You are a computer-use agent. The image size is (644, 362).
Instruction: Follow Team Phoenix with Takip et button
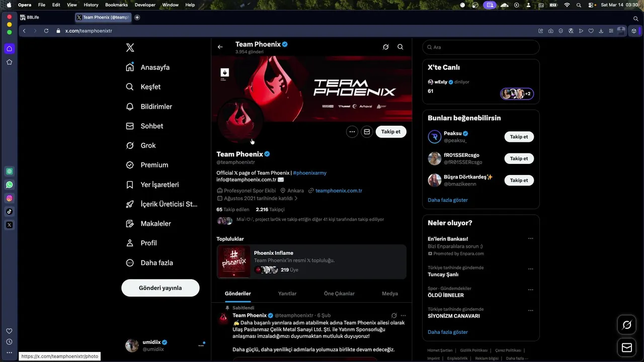point(391,132)
